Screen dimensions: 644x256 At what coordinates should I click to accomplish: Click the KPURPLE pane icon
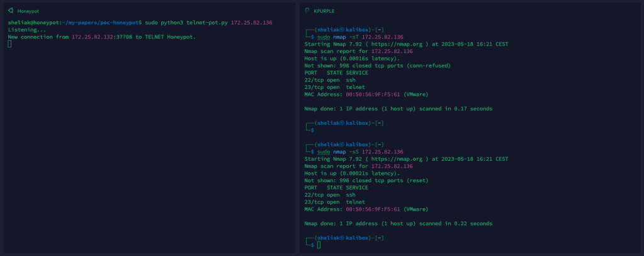[307, 11]
